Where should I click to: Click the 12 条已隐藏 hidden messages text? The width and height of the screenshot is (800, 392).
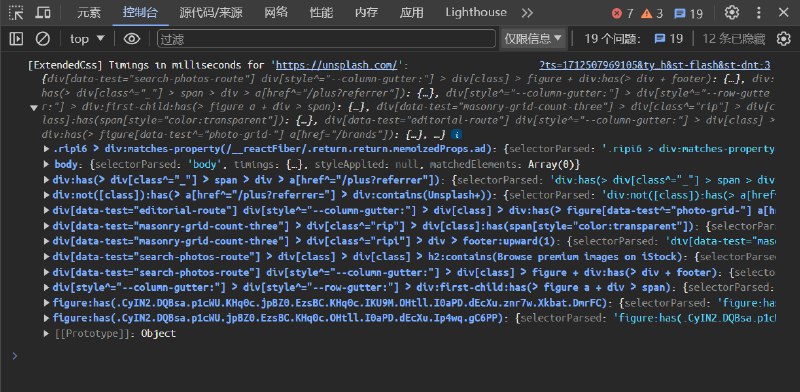click(734, 39)
